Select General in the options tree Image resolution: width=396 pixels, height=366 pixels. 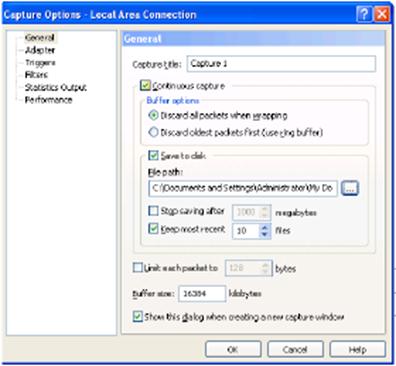pos(40,37)
